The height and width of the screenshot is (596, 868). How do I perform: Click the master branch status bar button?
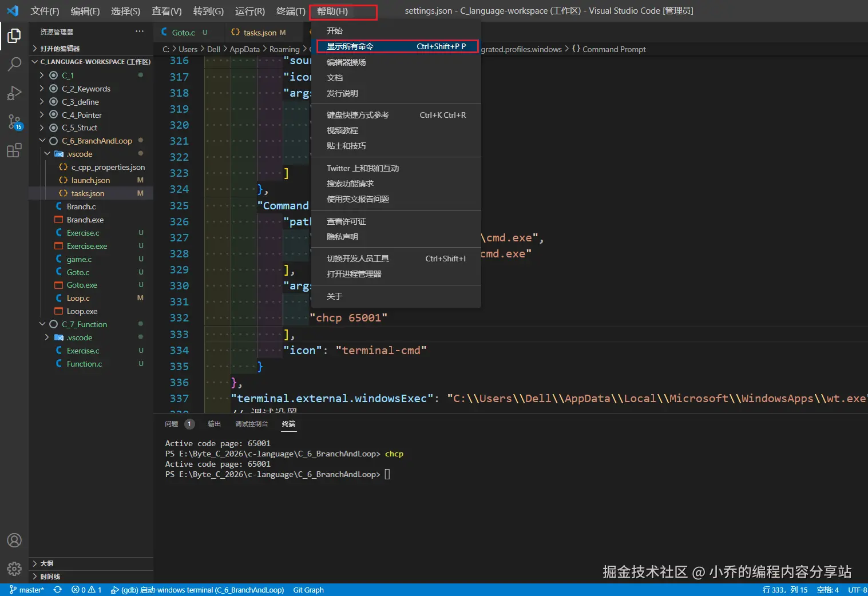pos(27,590)
